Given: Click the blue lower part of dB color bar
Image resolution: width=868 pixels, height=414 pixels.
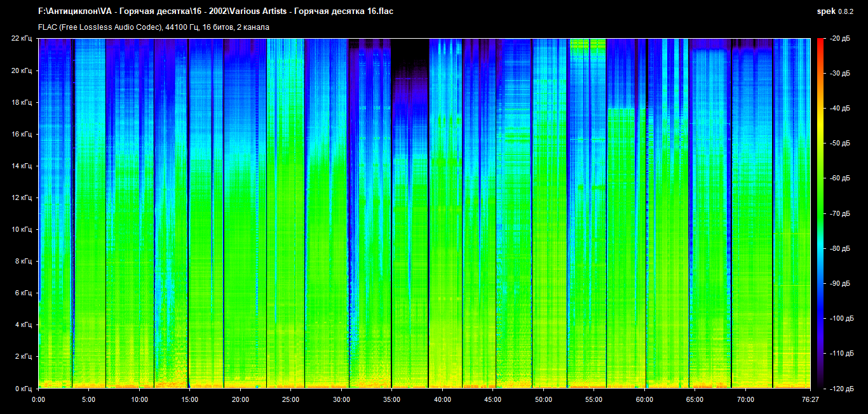Looking at the screenshot, I should coord(820,311).
